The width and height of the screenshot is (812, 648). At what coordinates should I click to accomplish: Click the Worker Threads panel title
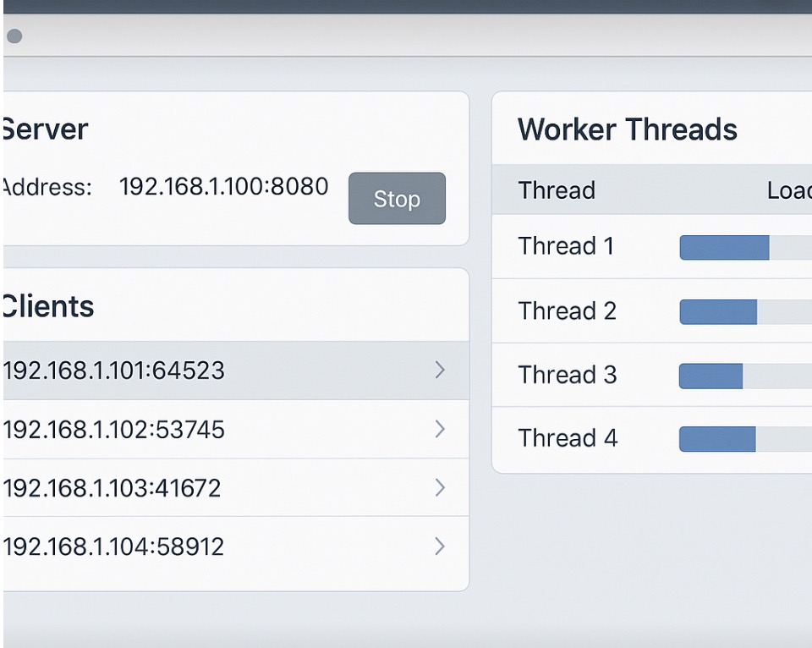pos(628,129)
